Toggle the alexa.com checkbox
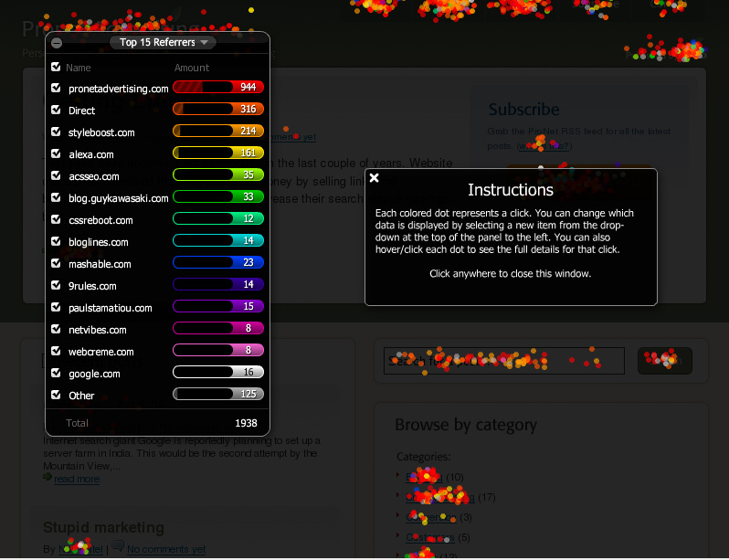This screenshot has width=729, height=560. (56, 153)
